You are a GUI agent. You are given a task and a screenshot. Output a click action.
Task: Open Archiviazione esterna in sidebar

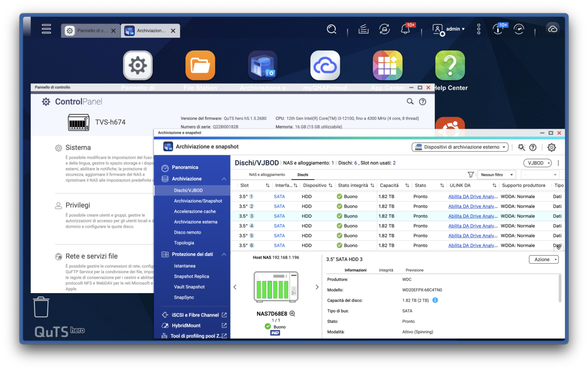196,222
